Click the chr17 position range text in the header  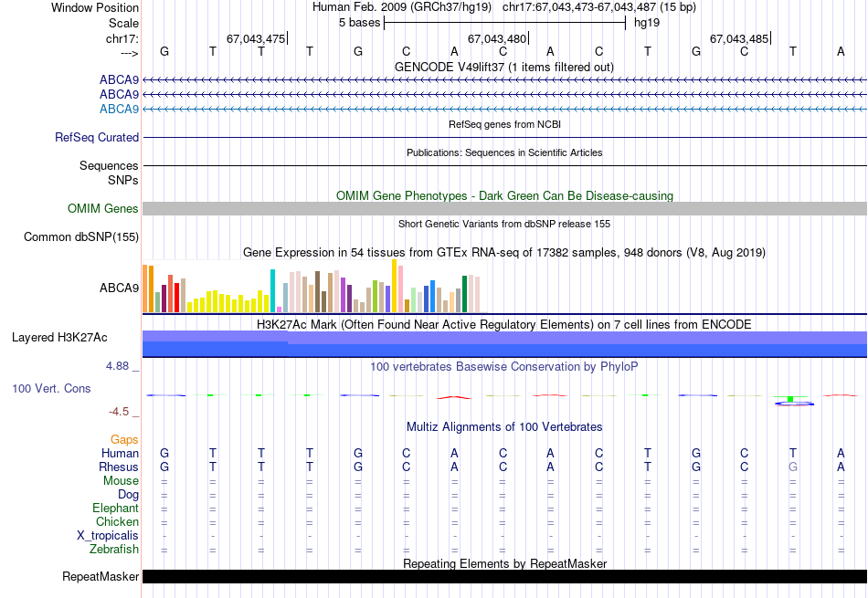(599, 7)
